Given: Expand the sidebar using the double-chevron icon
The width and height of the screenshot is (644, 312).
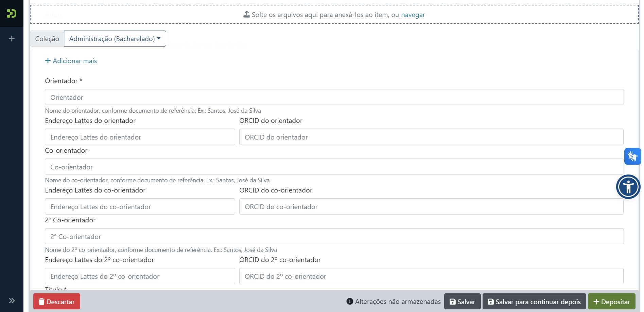Looking at the screenshot, I should 11,300.
